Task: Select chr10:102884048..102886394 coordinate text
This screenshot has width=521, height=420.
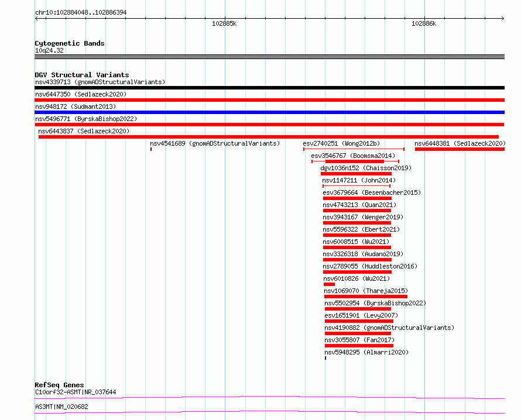Action: [81, 12]
